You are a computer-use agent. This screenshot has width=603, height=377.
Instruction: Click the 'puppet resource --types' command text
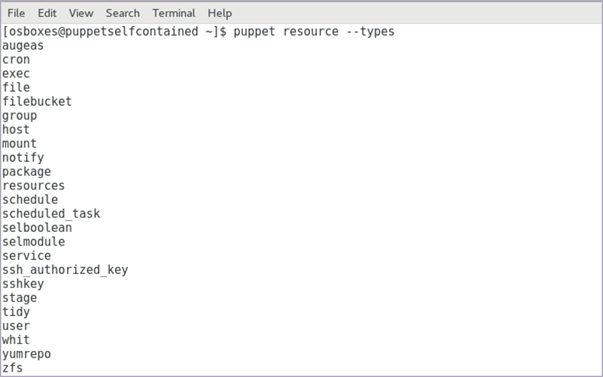(314, 32)
